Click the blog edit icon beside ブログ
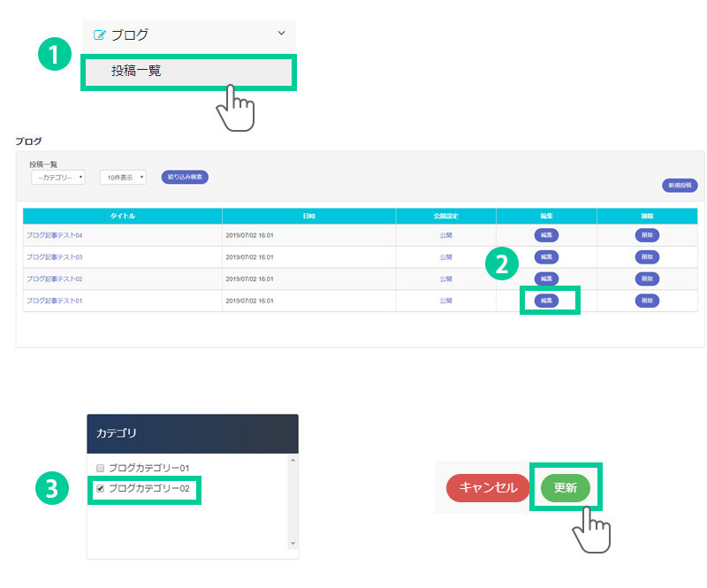707x588 pixels. click(100, 35)
